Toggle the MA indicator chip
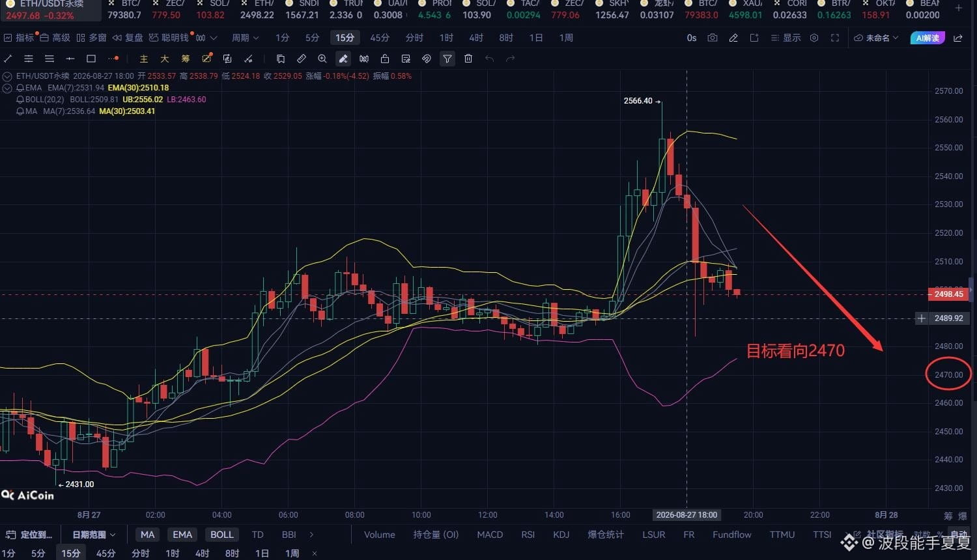Viewport: 977px width, 560px height. [148, 535]
